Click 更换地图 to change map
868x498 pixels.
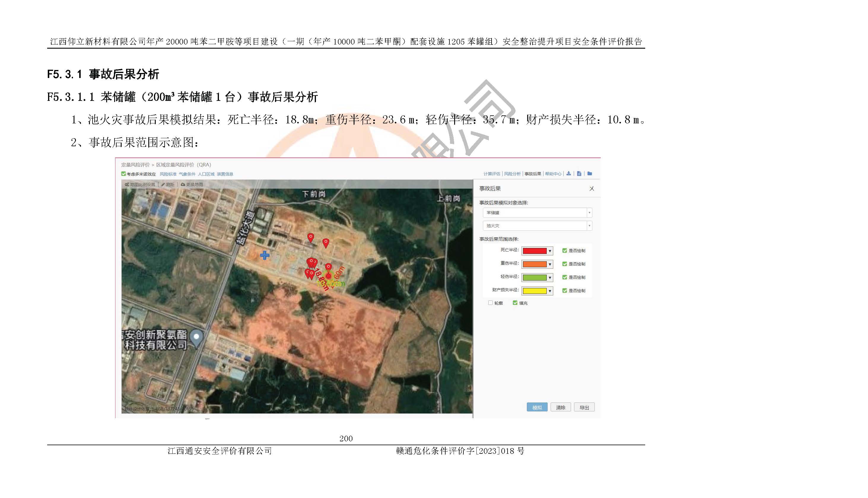192,184
